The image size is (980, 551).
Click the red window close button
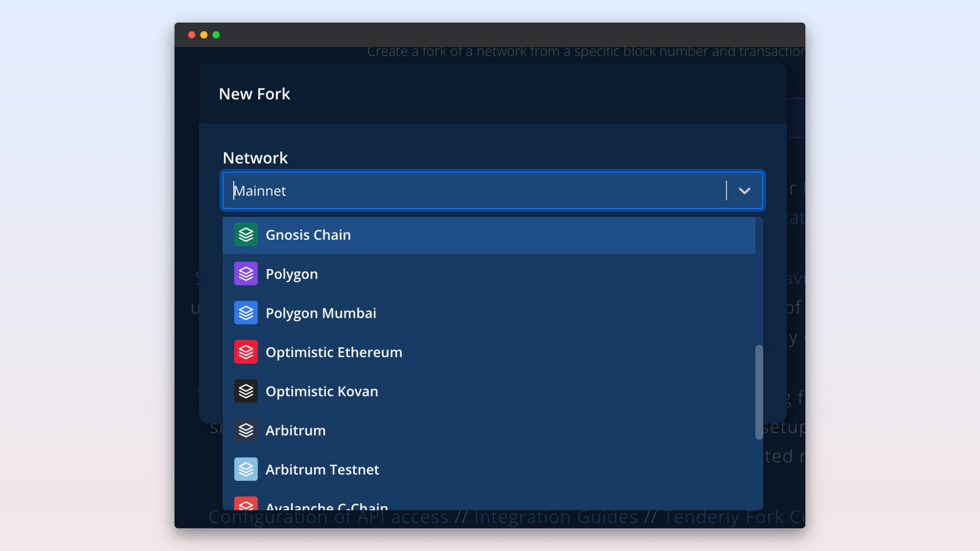192,35
